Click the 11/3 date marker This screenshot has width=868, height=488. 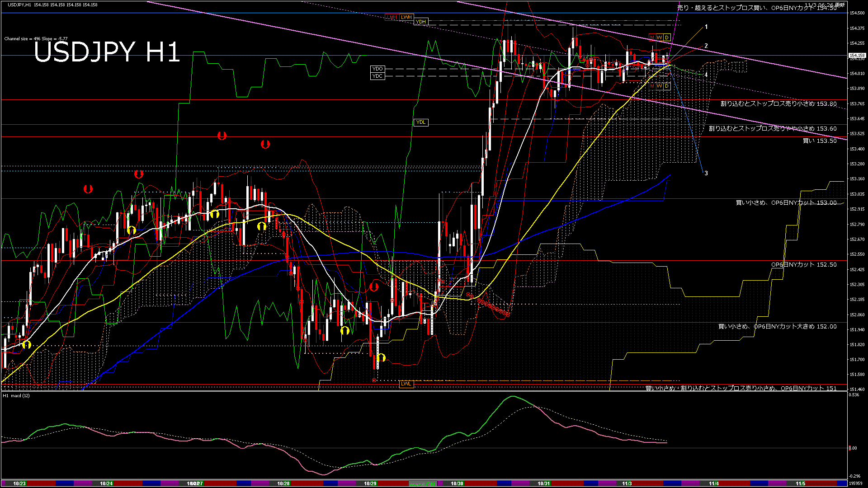click(x=627, y=483)
